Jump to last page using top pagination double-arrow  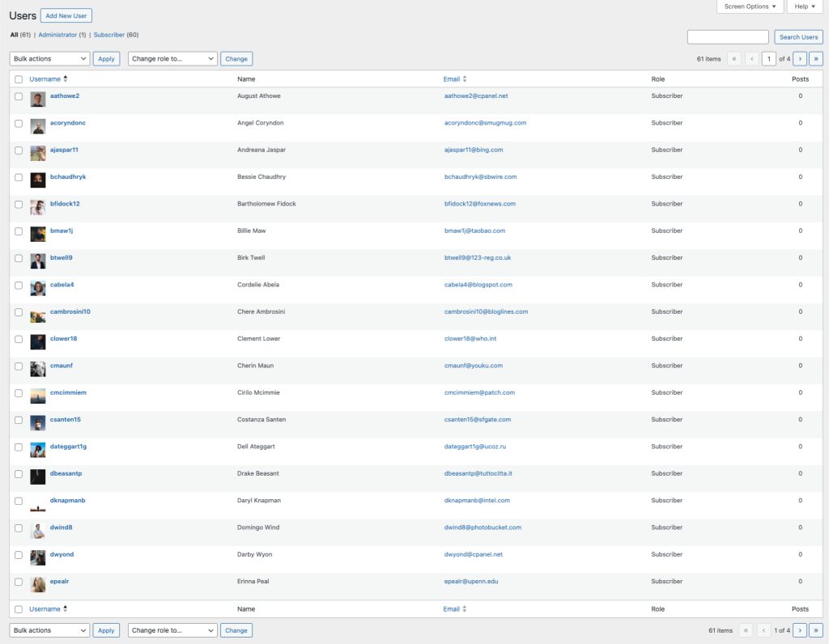pyautogui.click(x=817, y=58)
